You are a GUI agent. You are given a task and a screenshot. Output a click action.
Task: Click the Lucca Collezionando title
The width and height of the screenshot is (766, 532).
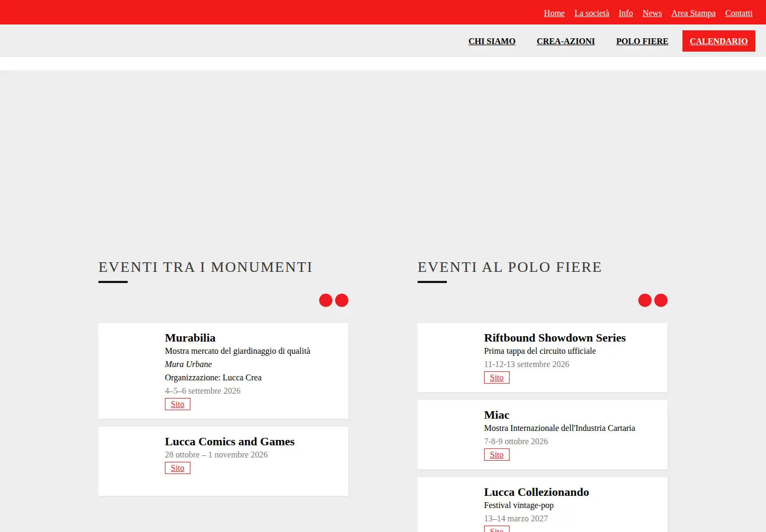[537, 492]
